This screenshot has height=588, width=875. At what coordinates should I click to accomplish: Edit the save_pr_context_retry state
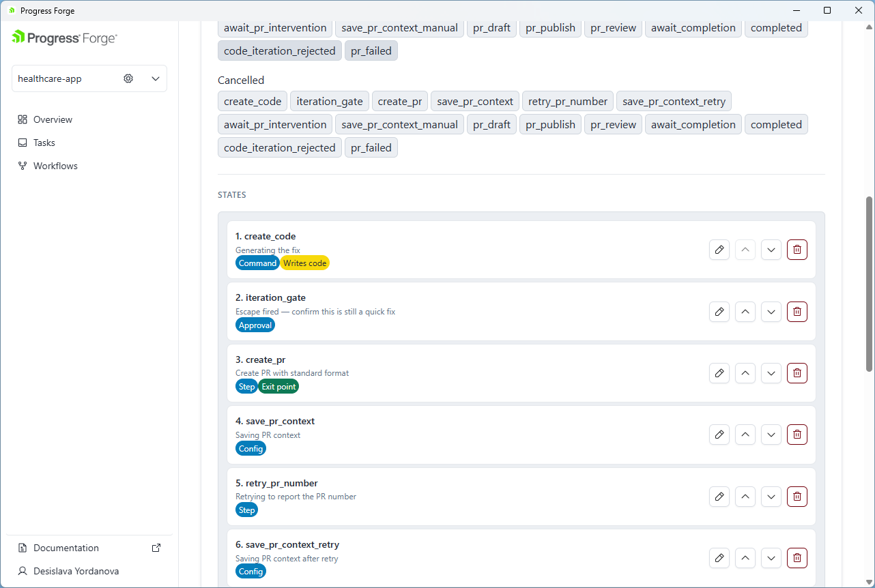(x=719, y=558)
